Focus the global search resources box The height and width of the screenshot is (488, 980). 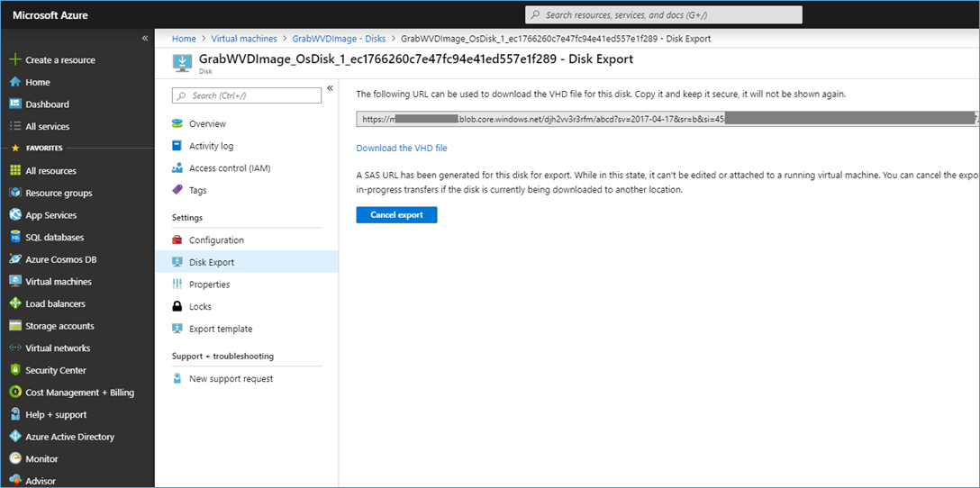tap(663, 15)
